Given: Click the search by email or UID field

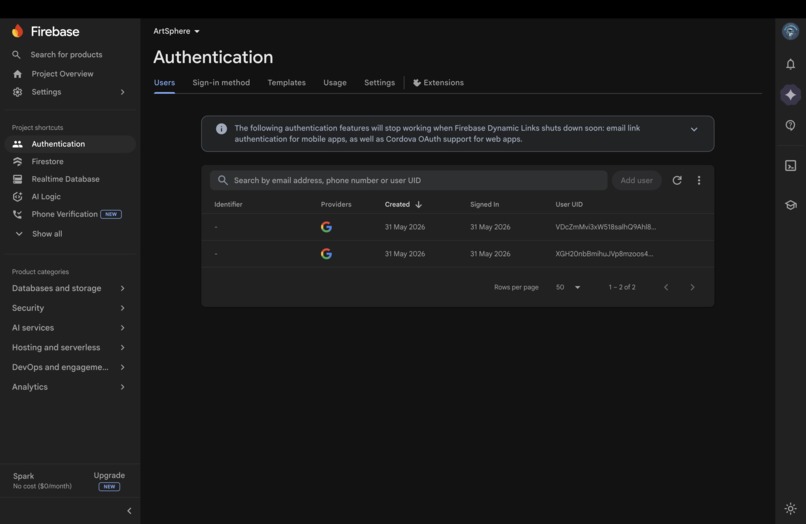Looking at the screenshot, I should click(409, 180).
